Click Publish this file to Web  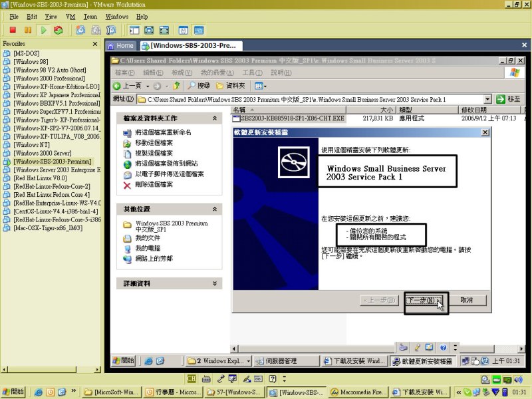(160, 164)
